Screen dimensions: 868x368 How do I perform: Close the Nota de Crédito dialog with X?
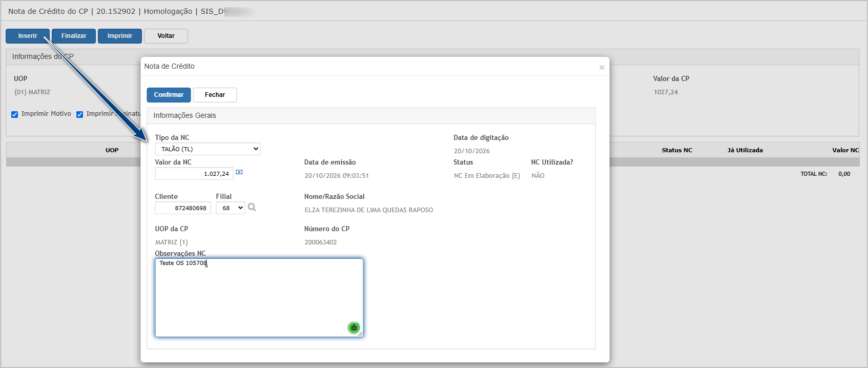[602, 67]
